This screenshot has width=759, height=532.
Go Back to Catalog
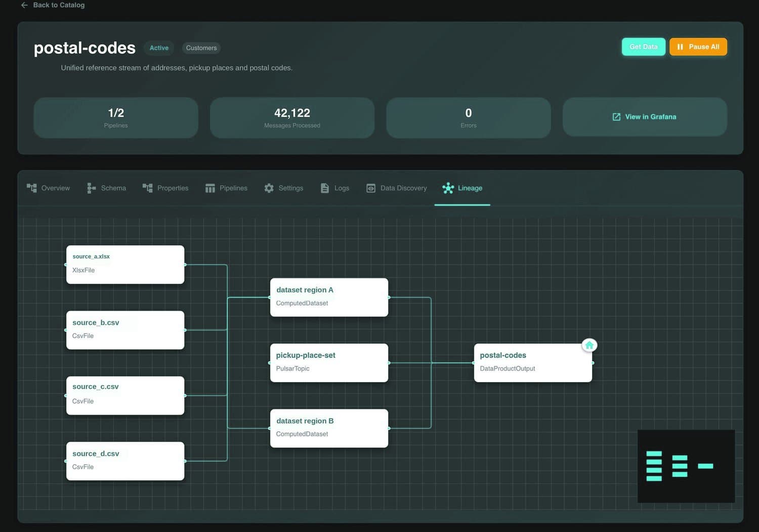(x=53, y=5)
